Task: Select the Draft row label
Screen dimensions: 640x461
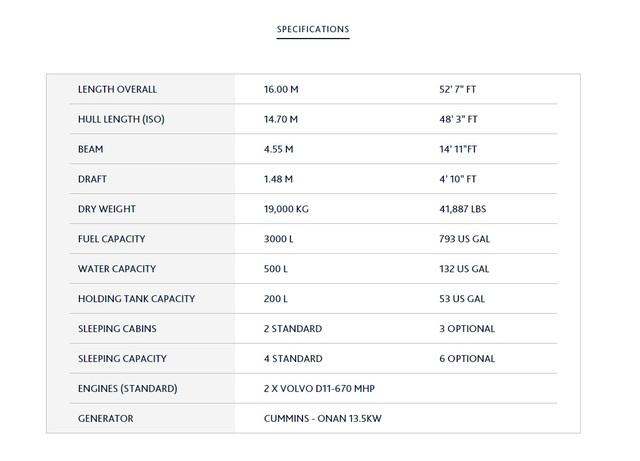Action: 92,180
